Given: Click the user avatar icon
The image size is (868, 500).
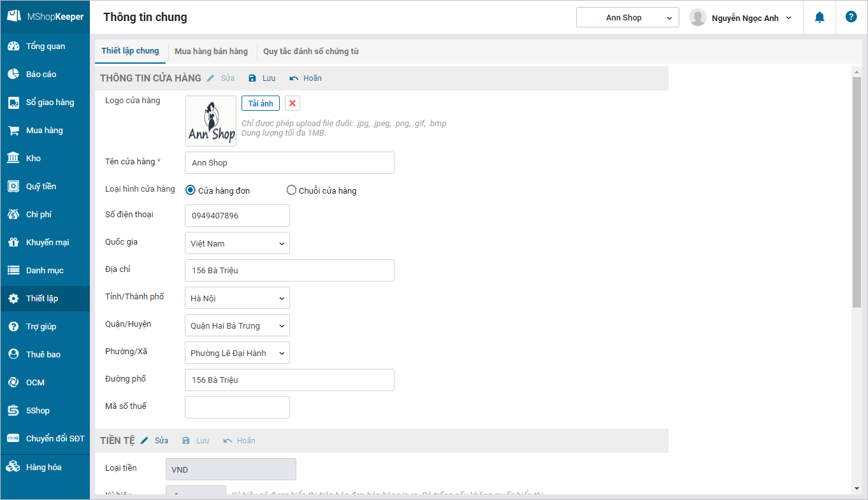Looking at the screenshot, I should click(698, 18).
